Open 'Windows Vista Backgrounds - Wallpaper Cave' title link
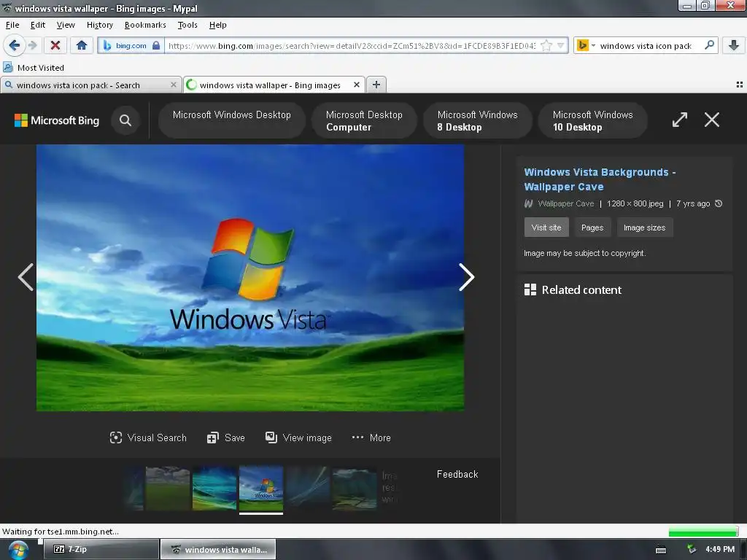747x560 pixels. (x=600, y=179)
